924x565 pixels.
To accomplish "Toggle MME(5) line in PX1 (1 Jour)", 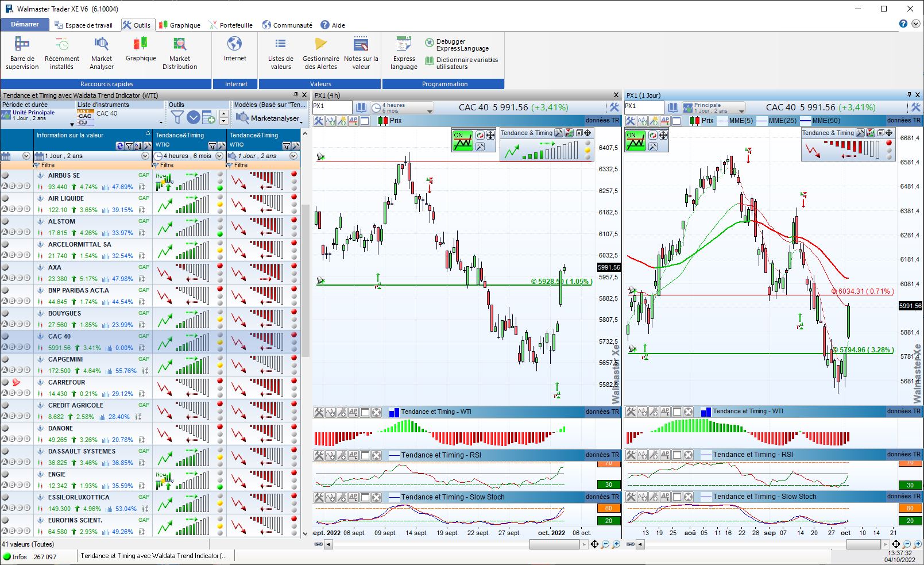I will (734, 121).
